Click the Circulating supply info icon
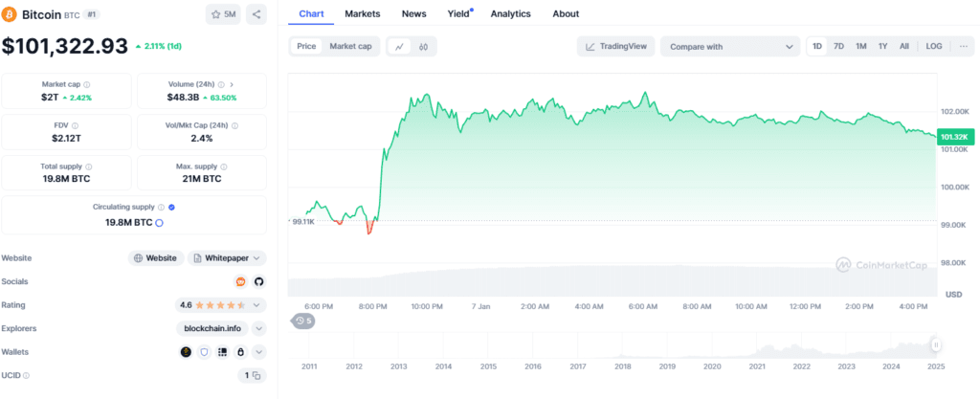Viewport: 980px width, 399px height. (161, 208)
